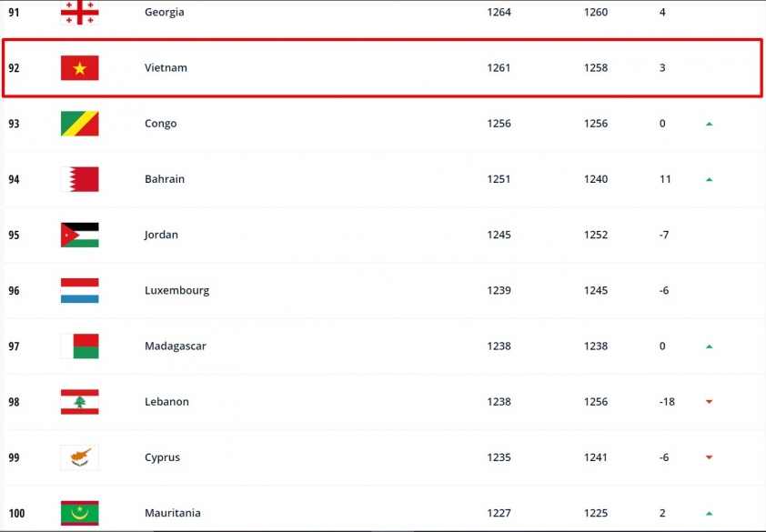The height and width of the screenshot is (532, 766).
Task: Click the Cyprus flag icon
Action: (80, 457)
